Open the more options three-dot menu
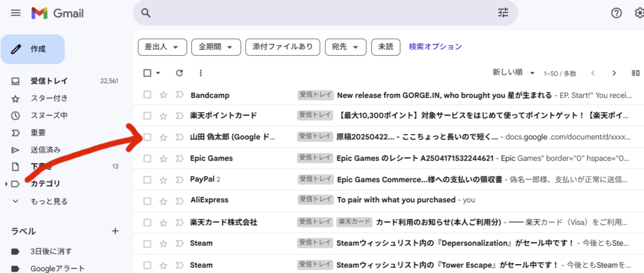This screenshot has height=273, width=644. (201, 73)
